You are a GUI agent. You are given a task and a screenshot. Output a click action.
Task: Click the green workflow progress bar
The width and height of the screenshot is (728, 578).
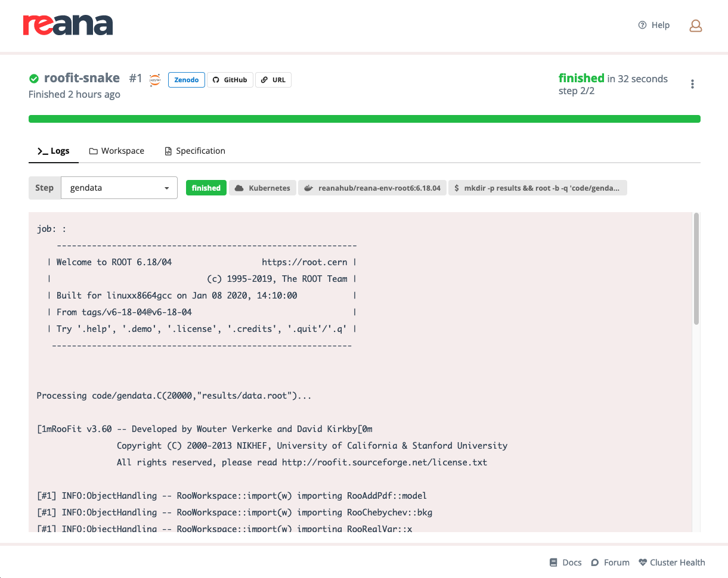[364, 119]
